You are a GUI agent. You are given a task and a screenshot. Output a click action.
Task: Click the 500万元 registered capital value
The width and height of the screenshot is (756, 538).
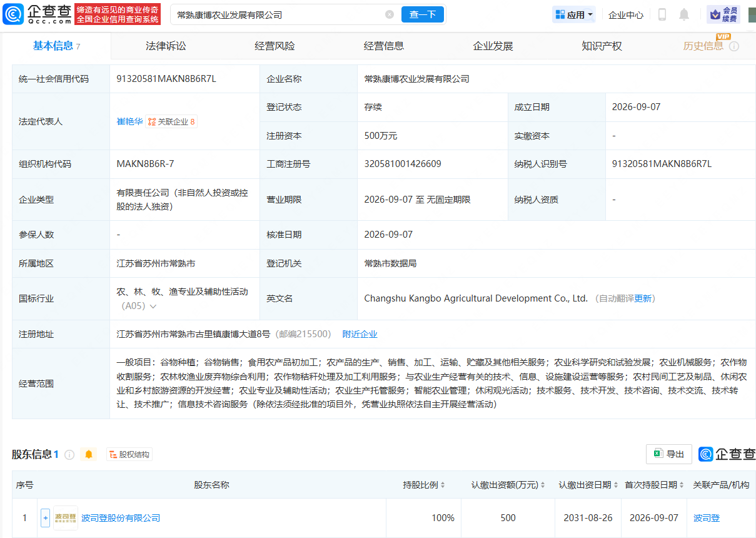(x=381, y=136)
